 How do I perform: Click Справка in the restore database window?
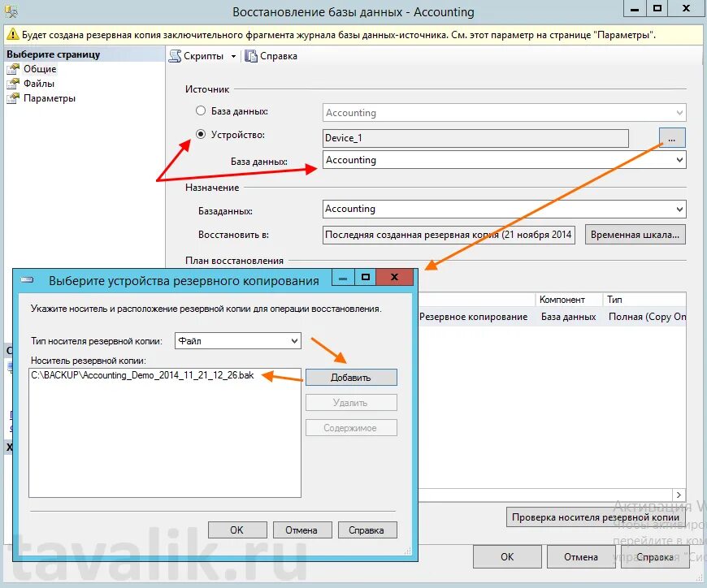(655, 557)
